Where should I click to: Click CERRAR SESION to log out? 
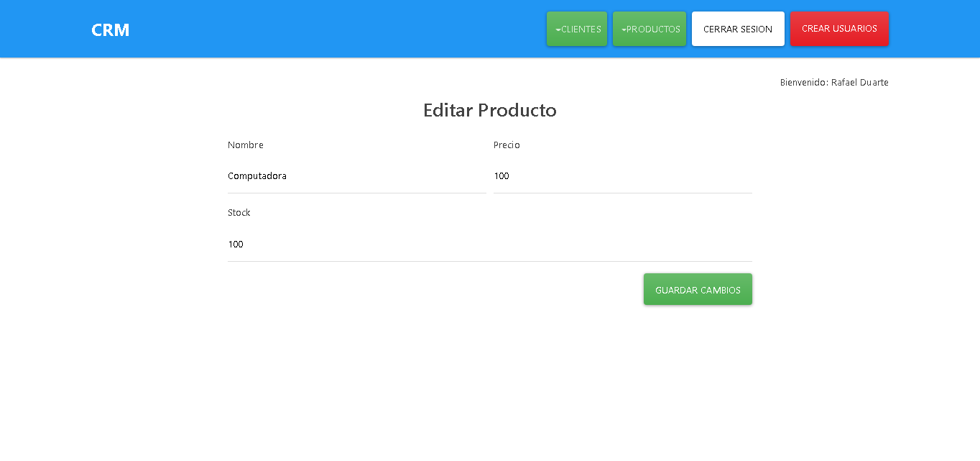[x=738, y=29]
